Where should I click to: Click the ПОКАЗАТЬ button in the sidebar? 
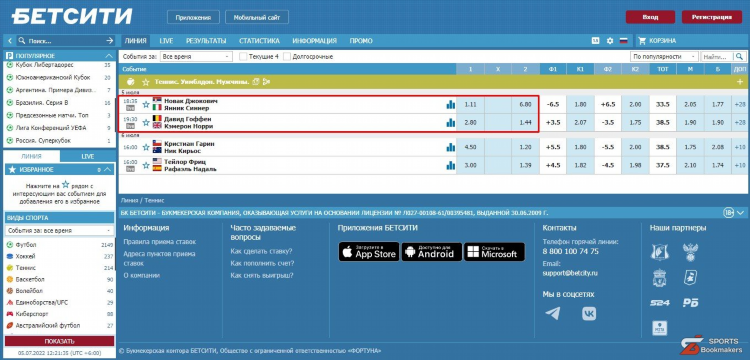point(60,341)
